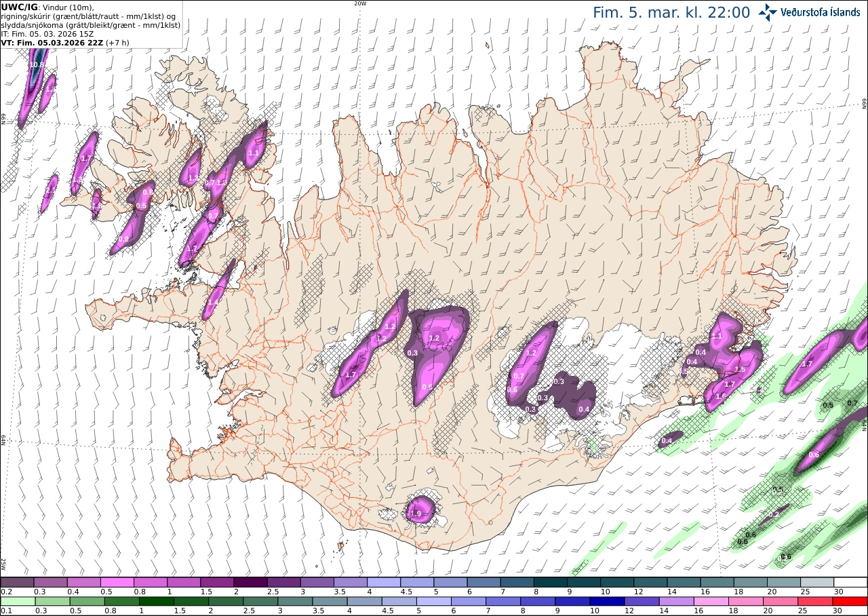This screenshot has height=616, width=868.
Task: Click the "1.9" value on the southern glacier
Action: point(416,514)
